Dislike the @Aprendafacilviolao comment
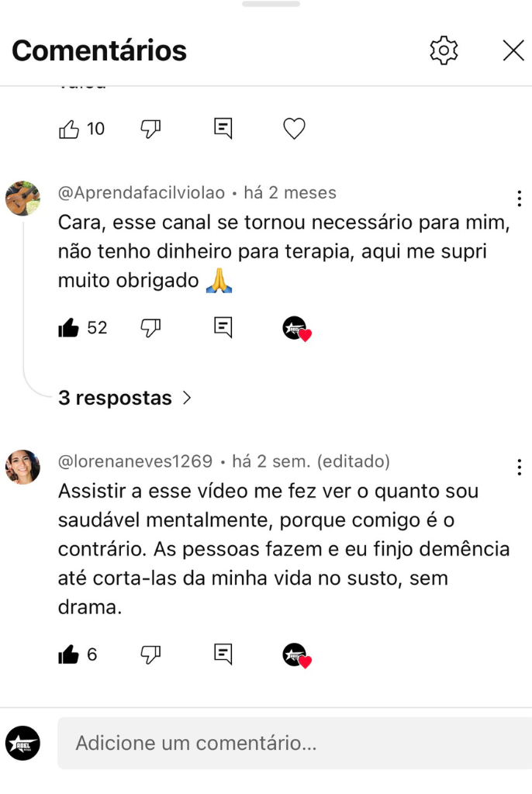532x794 pixels. 150,328
